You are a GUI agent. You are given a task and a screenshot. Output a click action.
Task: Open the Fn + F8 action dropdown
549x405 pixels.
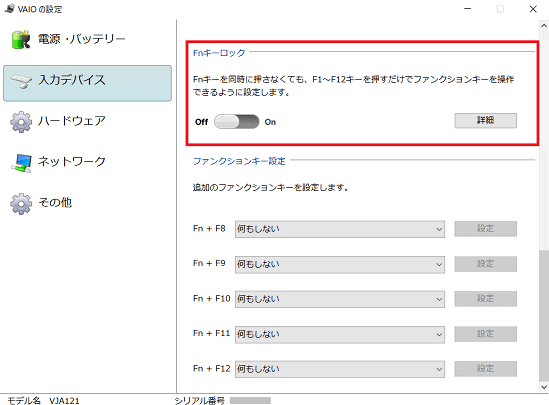tap(340, 229)
